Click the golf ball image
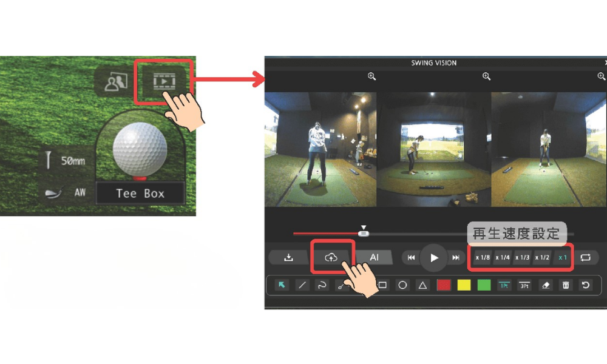The width and height of the screenshot is (607, 364). [x=140, y=150]
